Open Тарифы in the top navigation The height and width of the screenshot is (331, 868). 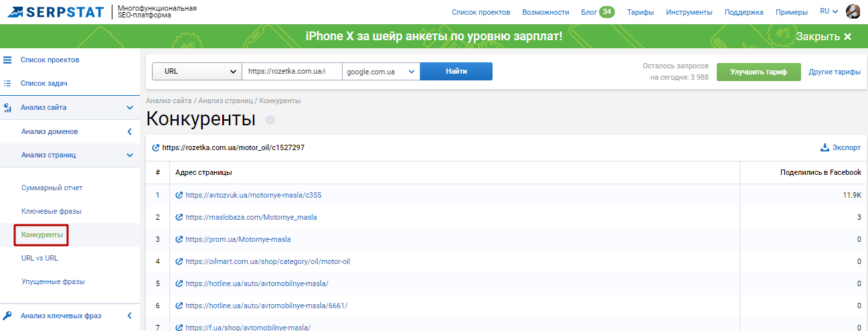640,12
